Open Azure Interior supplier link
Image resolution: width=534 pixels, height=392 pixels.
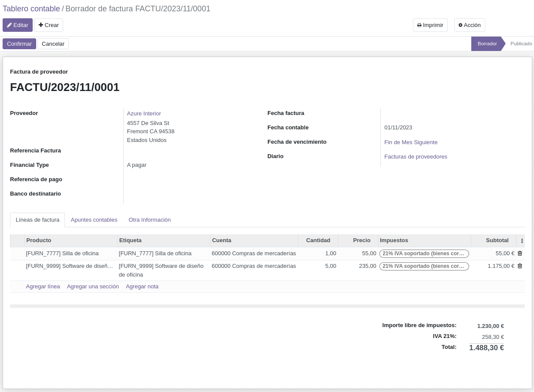pyautogui.click(x=144, y=113)
